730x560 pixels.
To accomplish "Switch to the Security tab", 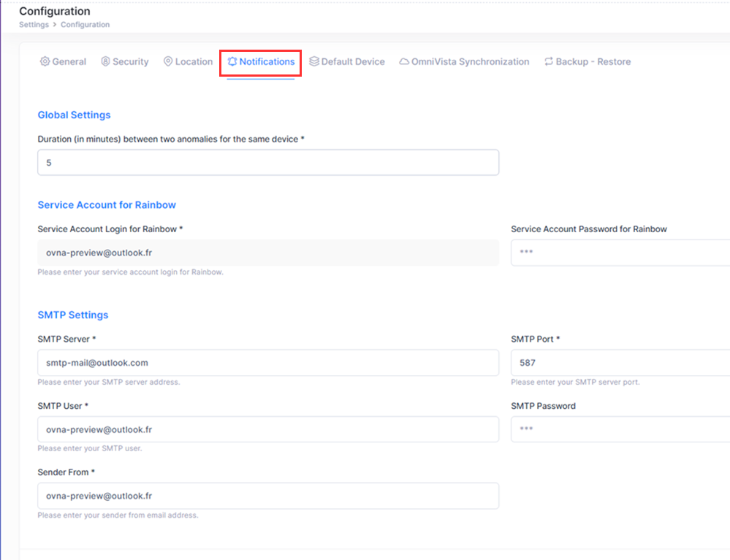I will [x=131, y=62].
